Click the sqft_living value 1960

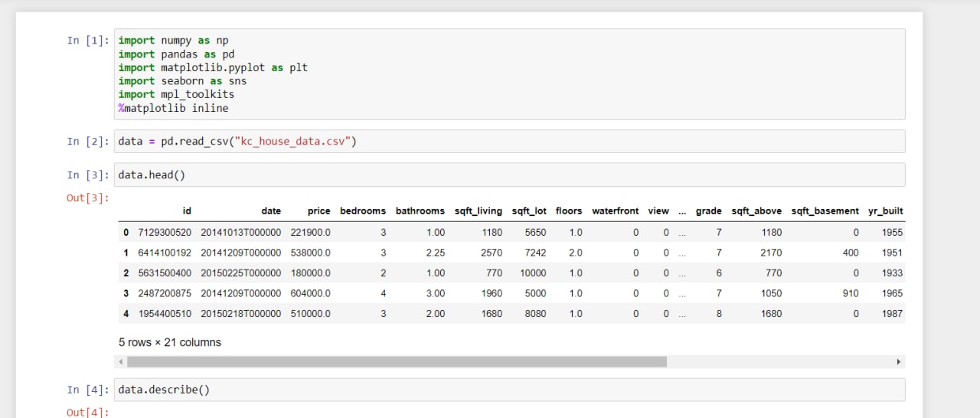click(x=492, y=293)
